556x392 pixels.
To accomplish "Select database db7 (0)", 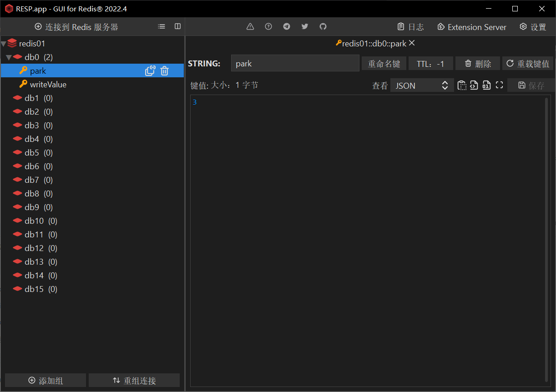I will [x=92, y=180].
